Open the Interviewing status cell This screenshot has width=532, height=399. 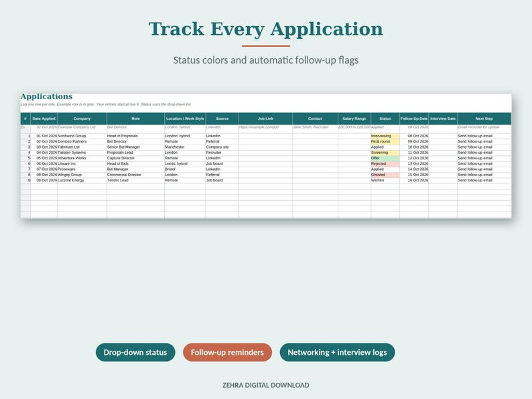385,136
